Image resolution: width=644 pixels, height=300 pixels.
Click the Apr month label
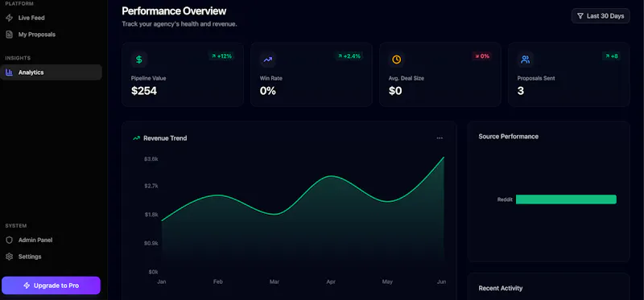331,282
